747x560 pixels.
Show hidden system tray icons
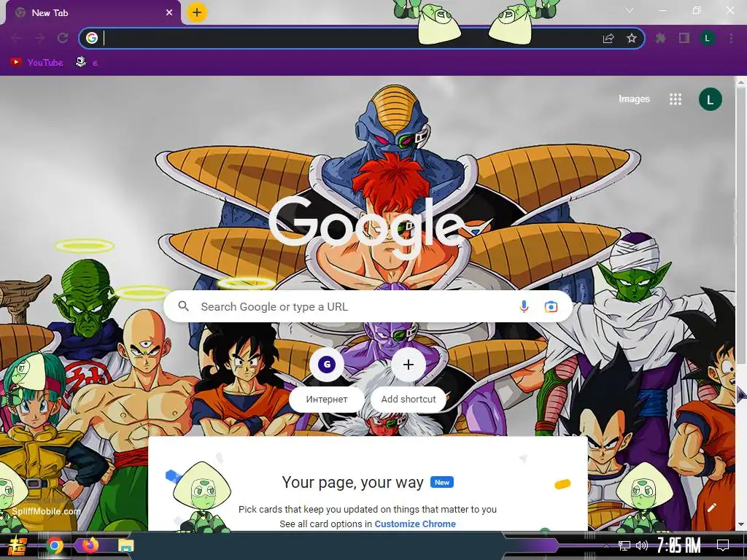click(606, 545)
